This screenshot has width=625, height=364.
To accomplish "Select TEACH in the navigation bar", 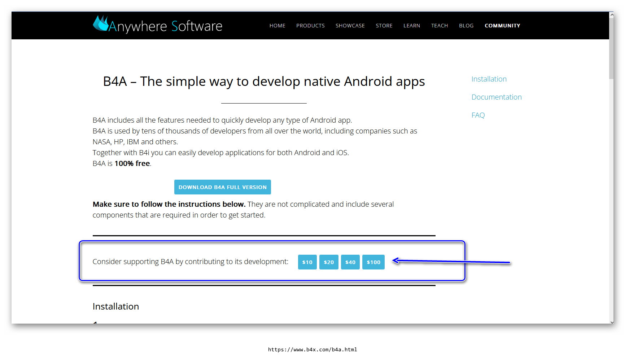I will click(440, 26).
